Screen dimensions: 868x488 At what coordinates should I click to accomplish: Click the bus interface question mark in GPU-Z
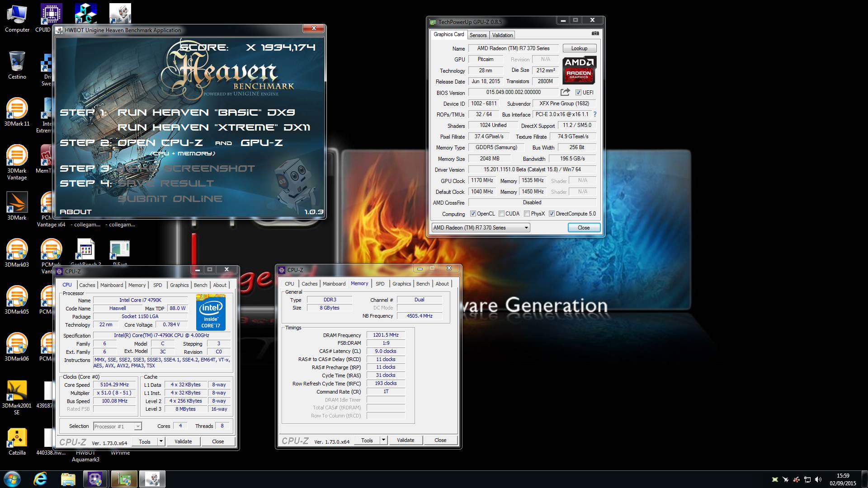(595, 114)
